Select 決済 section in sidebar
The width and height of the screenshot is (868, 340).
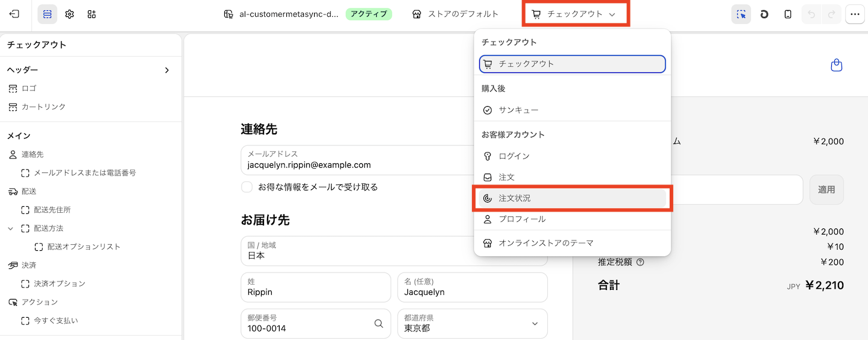click(29, 265)
